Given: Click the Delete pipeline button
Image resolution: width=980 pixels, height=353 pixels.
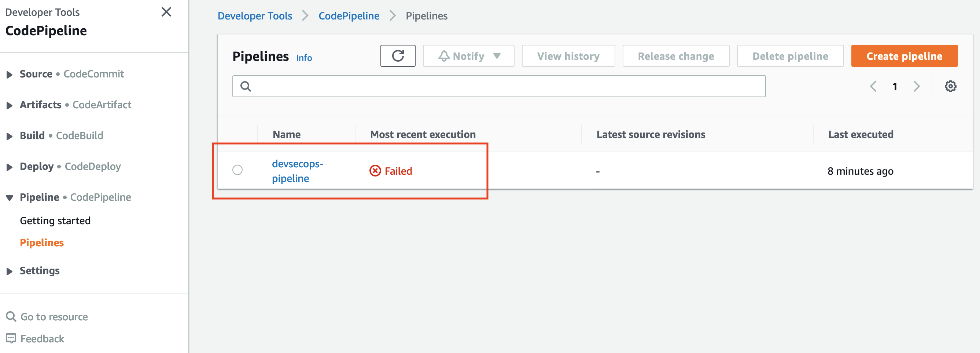Looking at the screenshot, I should 790,56.
